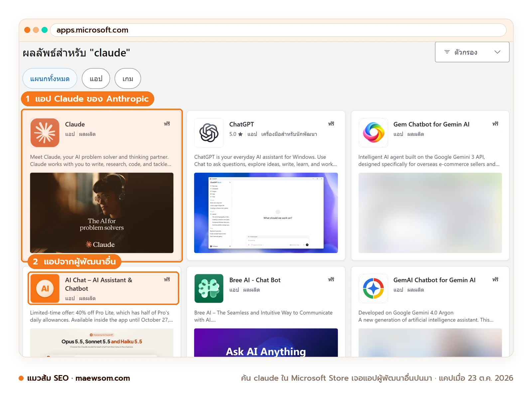
Task: Open the AI Chat – AI Assistant icon
Action: (x=45, y=288)
